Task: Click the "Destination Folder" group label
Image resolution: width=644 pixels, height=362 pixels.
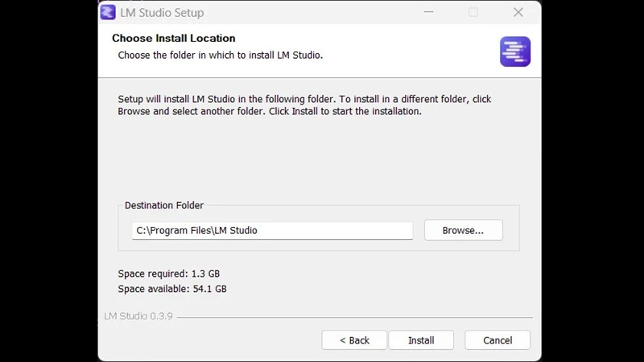Action: coord(164,205)
